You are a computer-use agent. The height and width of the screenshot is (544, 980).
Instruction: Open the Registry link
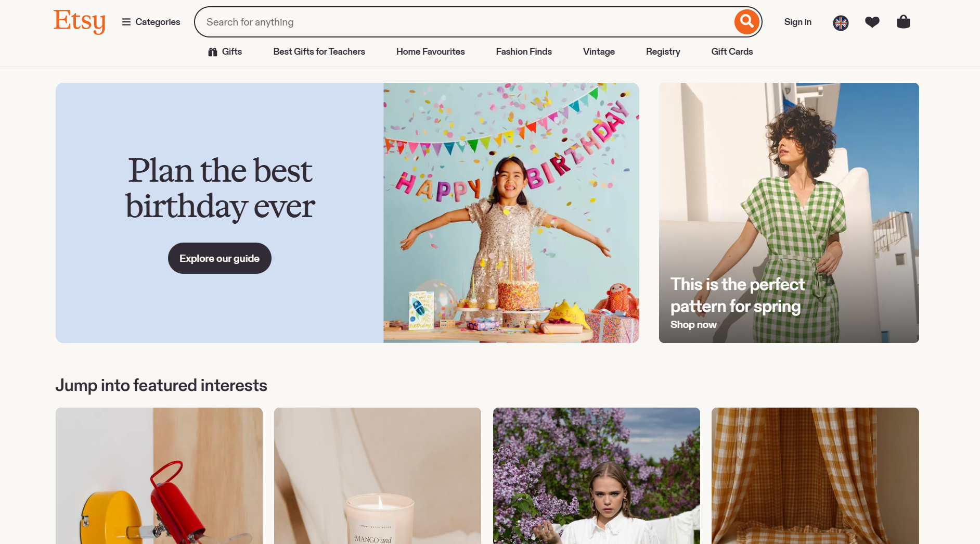(x=663, y=52)
